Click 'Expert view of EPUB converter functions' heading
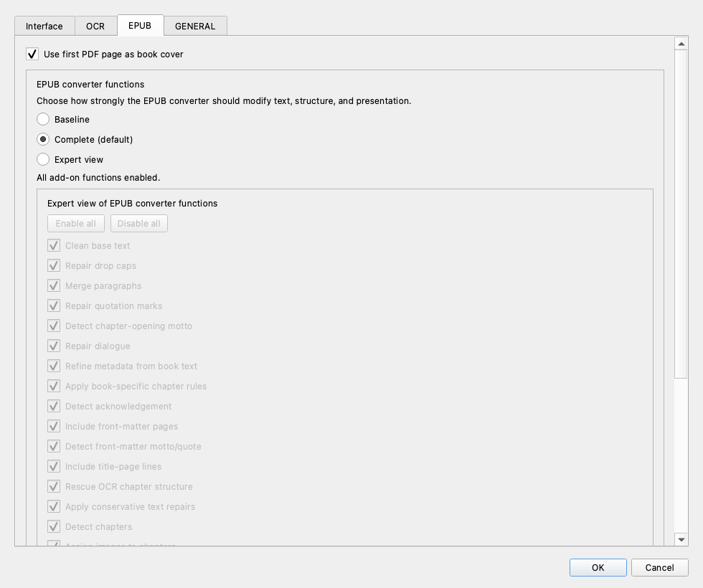 click(x=132, y=204)
